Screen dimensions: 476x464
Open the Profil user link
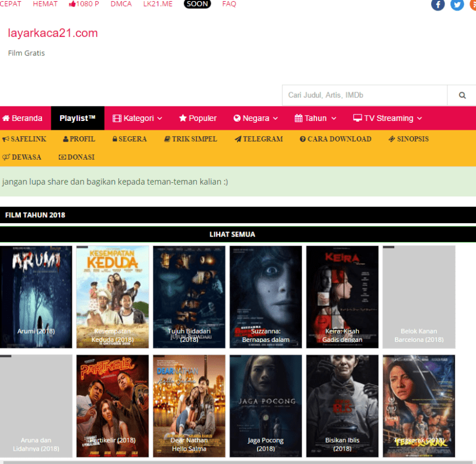(79, 139)
